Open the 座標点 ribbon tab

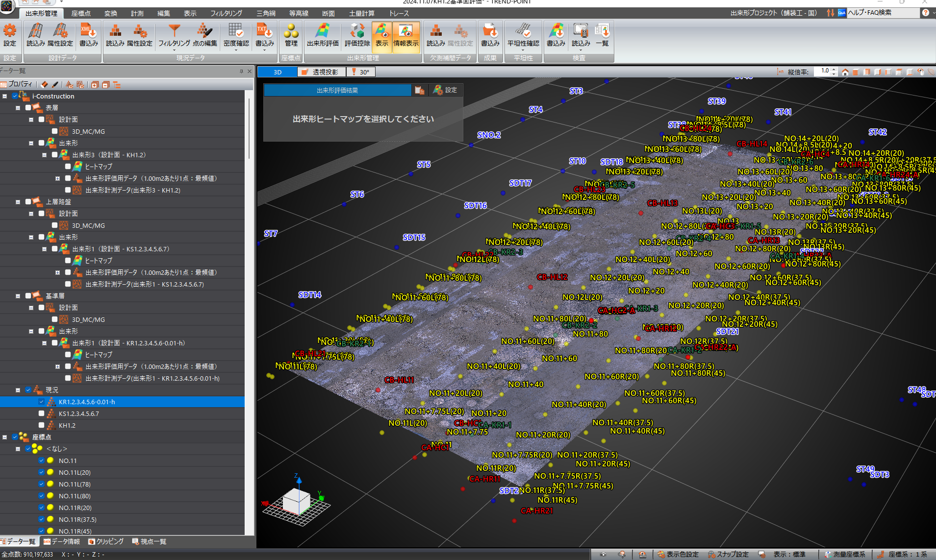(x=81, y=13)
